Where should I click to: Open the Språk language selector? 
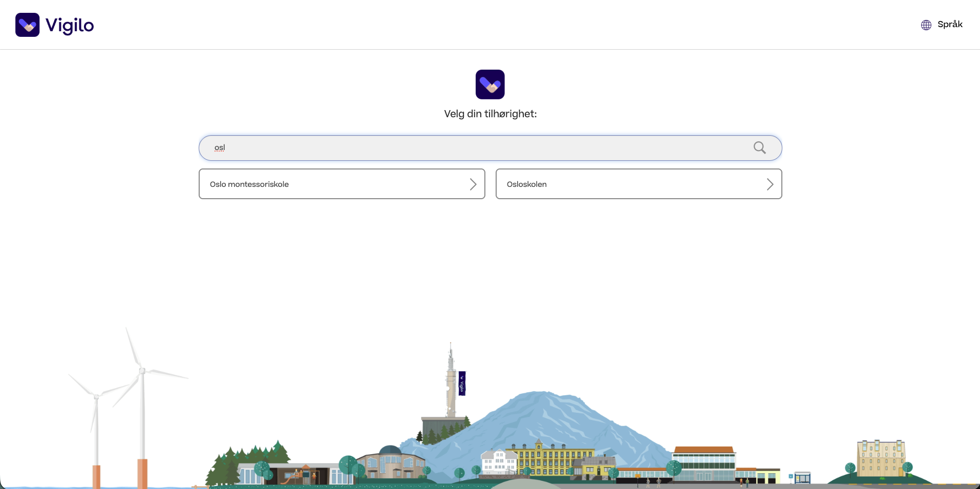[942, 25]
